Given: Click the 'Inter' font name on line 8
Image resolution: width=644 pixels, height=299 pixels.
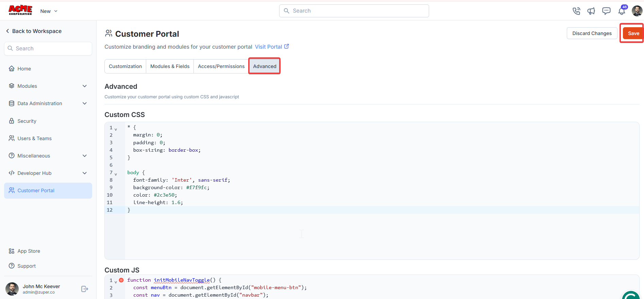Looking at the screenshot, I should click(x=182, y=180).
